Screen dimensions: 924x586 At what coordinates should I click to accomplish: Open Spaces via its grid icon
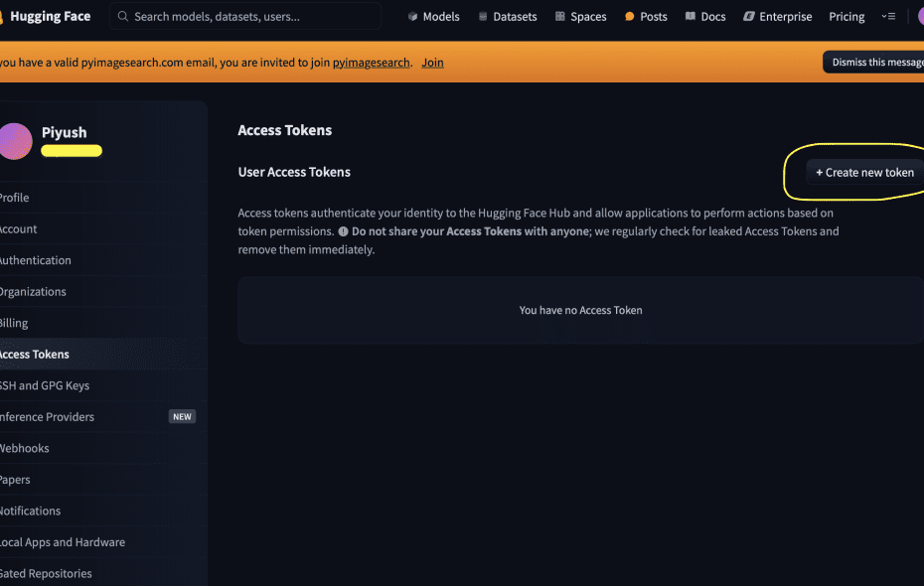[x=559, y=17]
